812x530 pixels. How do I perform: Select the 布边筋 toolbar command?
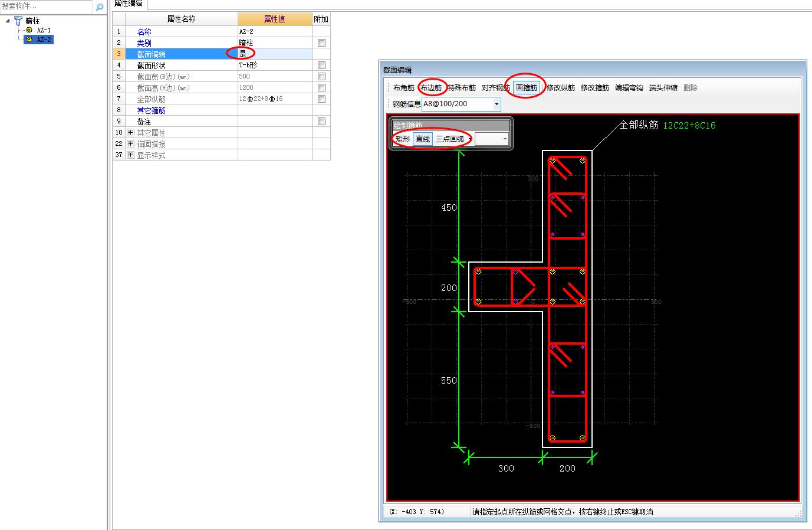[431, 88]
